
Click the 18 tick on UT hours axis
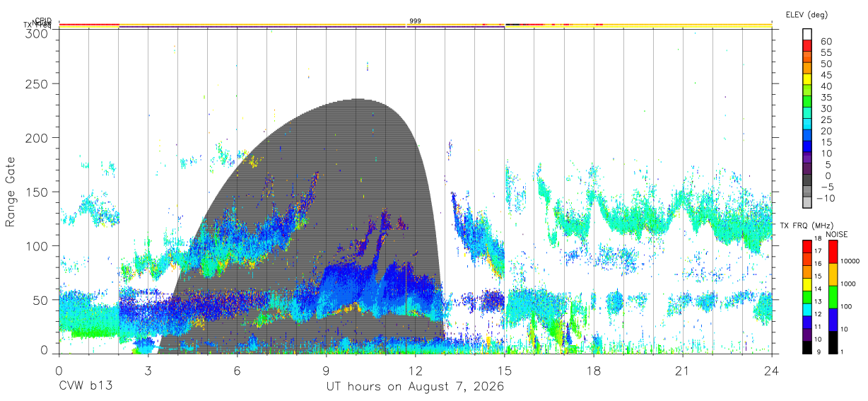[x=594, y=370]
